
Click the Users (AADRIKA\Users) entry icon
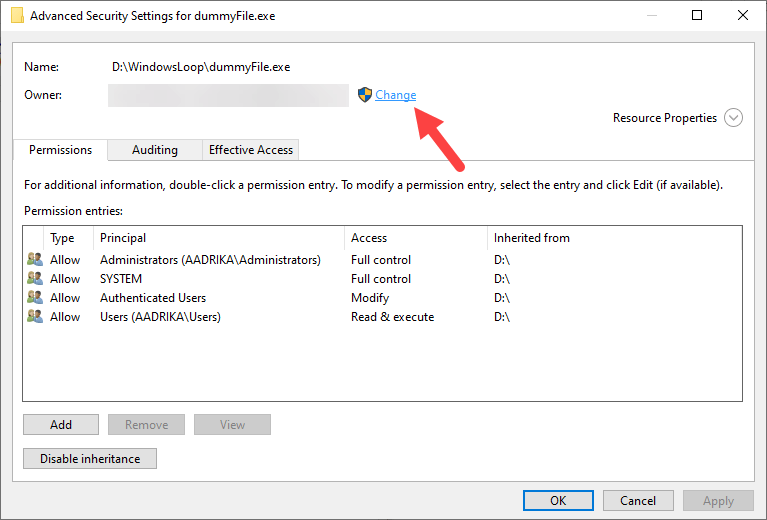pyautogui.click(x=35, y=317)
